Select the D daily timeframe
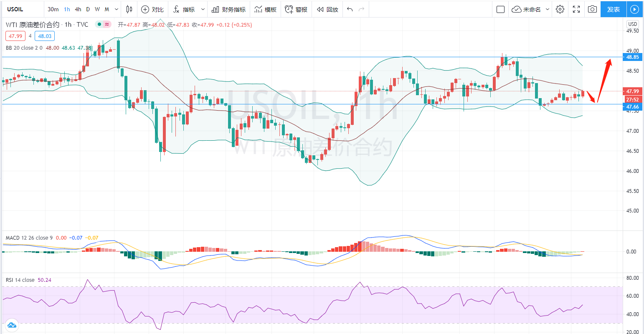644x334 pixels. click(x=88, y=9)
